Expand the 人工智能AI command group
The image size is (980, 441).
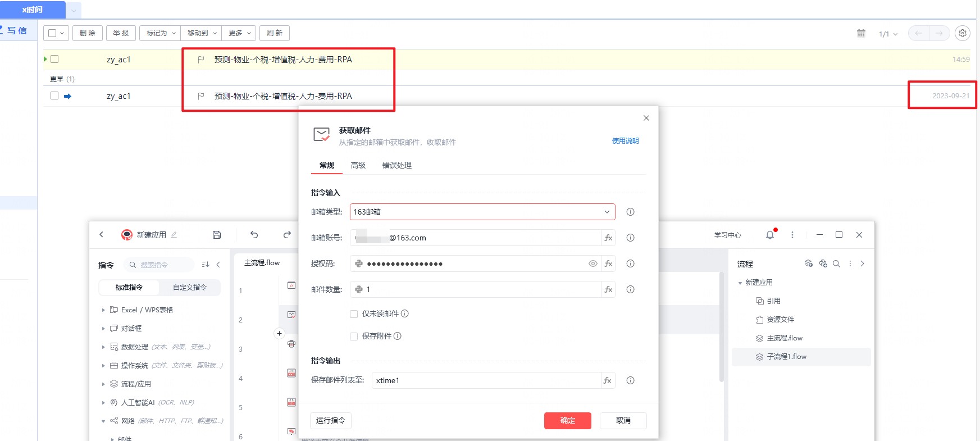click(103, 403)
